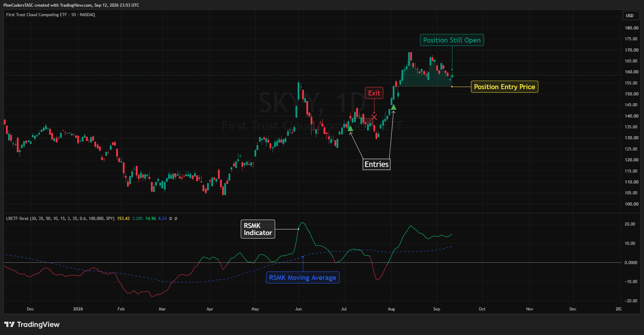The height and width of the screenshot is (335, 644).
Task: Click the 160.00 price axis label
Action: click(631, 72)
